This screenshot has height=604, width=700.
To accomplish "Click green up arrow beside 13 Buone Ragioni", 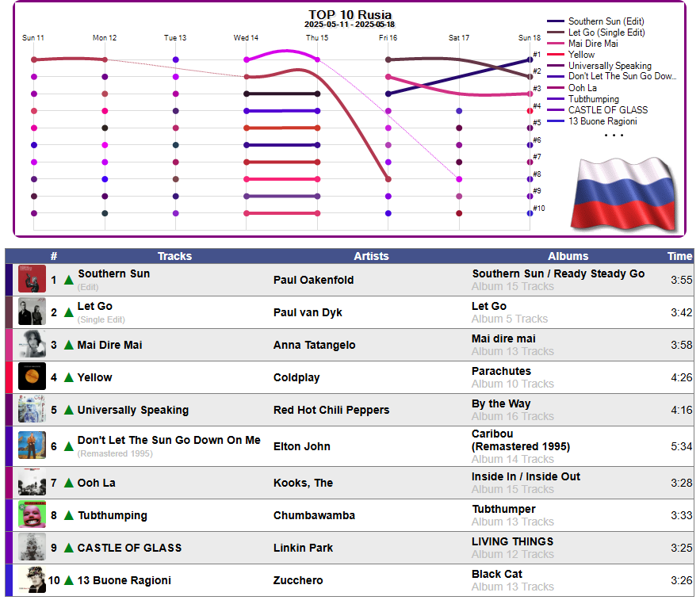I will 69,580.
